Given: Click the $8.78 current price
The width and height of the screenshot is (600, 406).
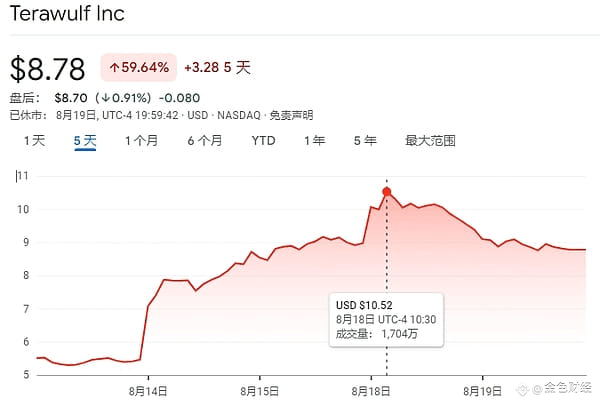Looking at the screenshot, I should coord(47,69).
